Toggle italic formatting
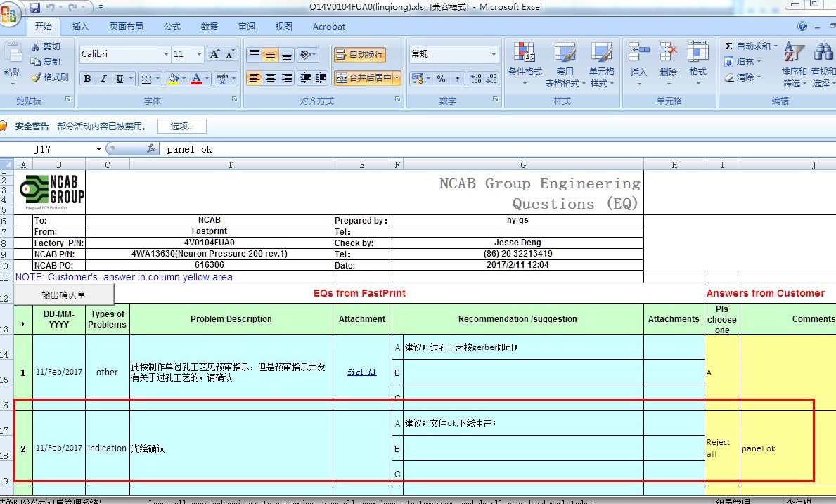Viewport: 836px width, 504px height. (103, 78)
